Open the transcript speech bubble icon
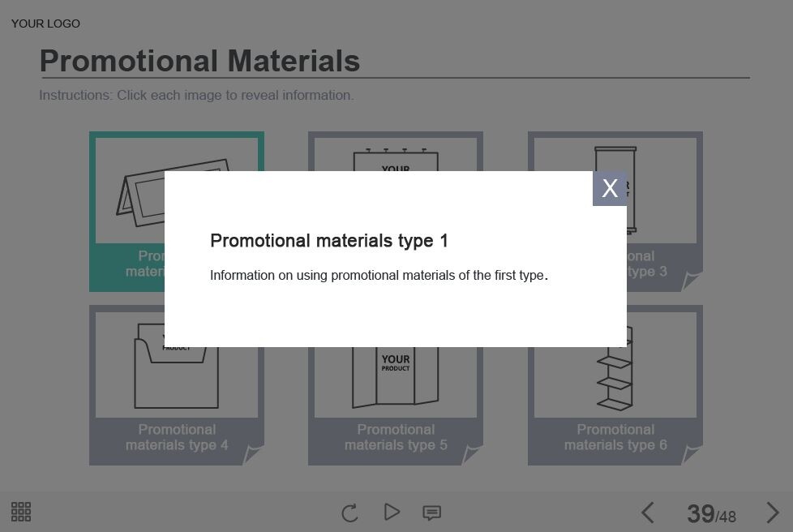This screenshot has width=793, height=532. tap(431, 513)
